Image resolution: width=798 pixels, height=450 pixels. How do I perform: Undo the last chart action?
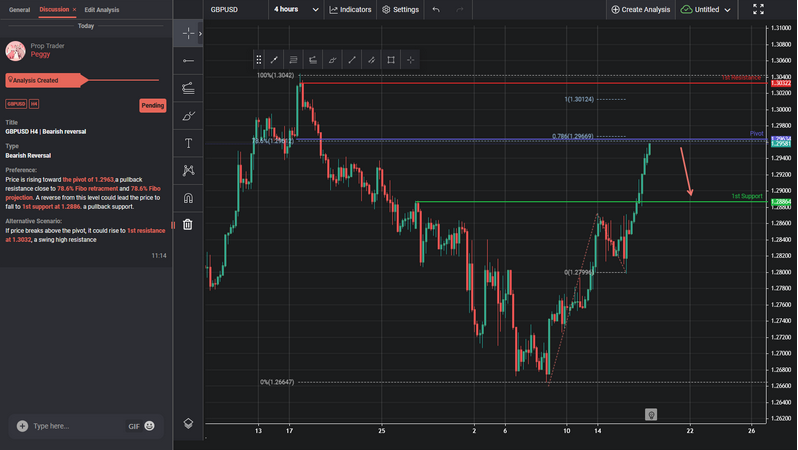[436, 10]
